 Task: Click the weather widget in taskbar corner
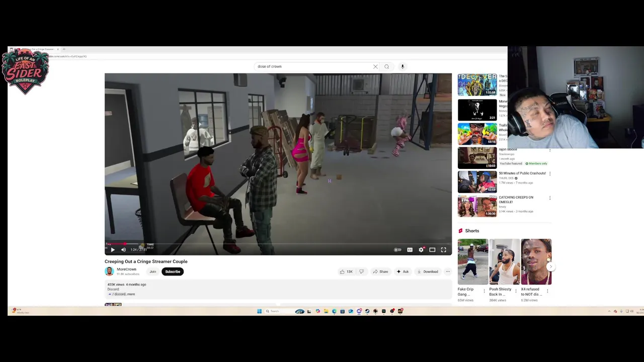[x=20, y=311]
